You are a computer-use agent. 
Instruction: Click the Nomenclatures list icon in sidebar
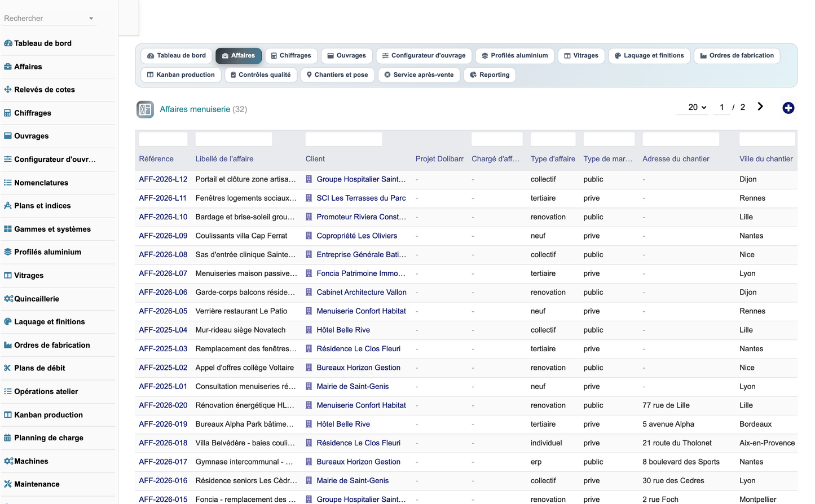8,183
